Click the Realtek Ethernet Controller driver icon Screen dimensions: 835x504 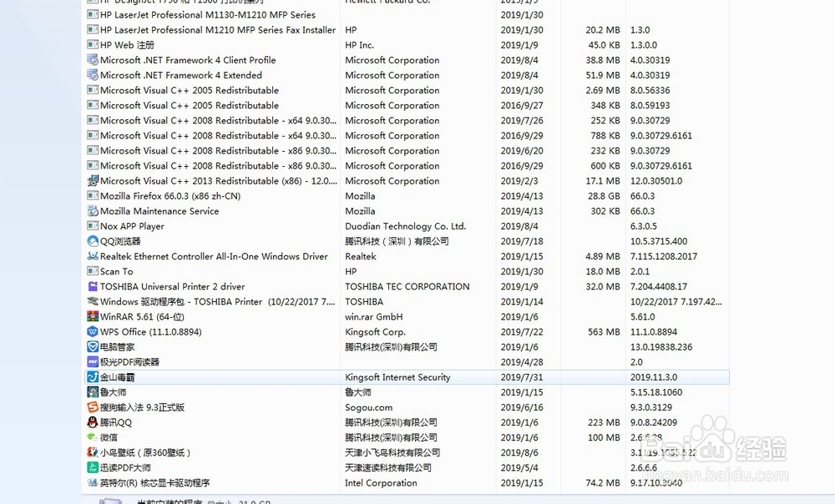93,256
